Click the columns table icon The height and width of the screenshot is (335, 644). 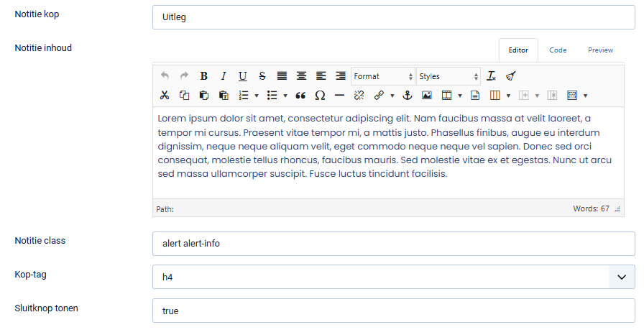coord(495,95)
